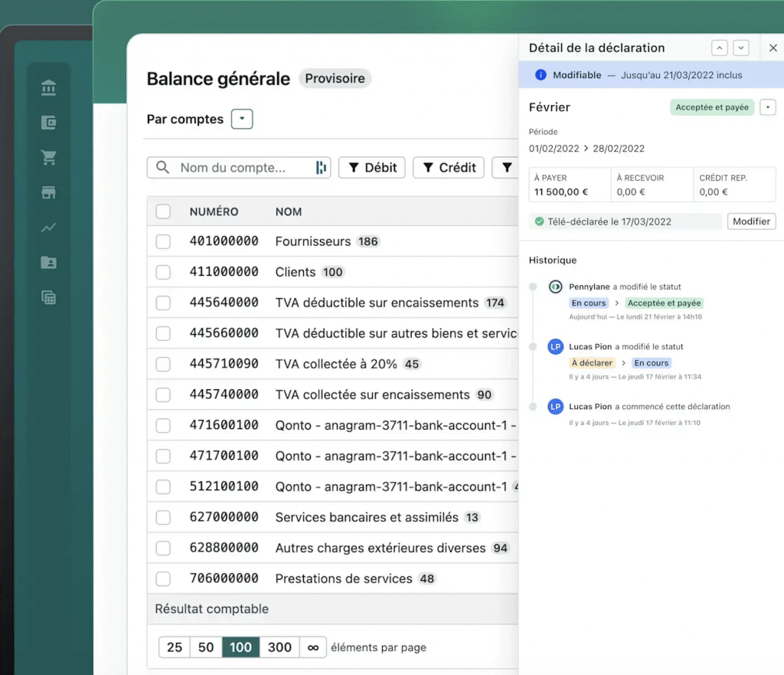Go to next declaration with down chevron
Image resolution: width=784 pixels, height=675 pixels.
[740, 48]
